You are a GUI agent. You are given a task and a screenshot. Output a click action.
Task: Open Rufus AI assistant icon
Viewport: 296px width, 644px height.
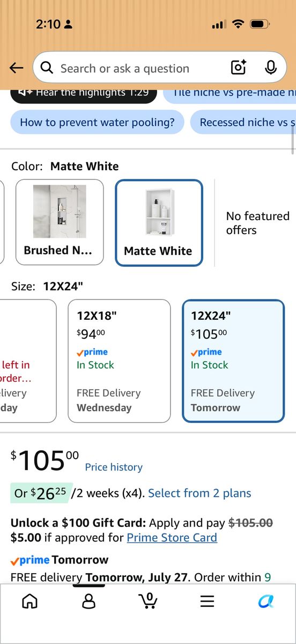266,601
